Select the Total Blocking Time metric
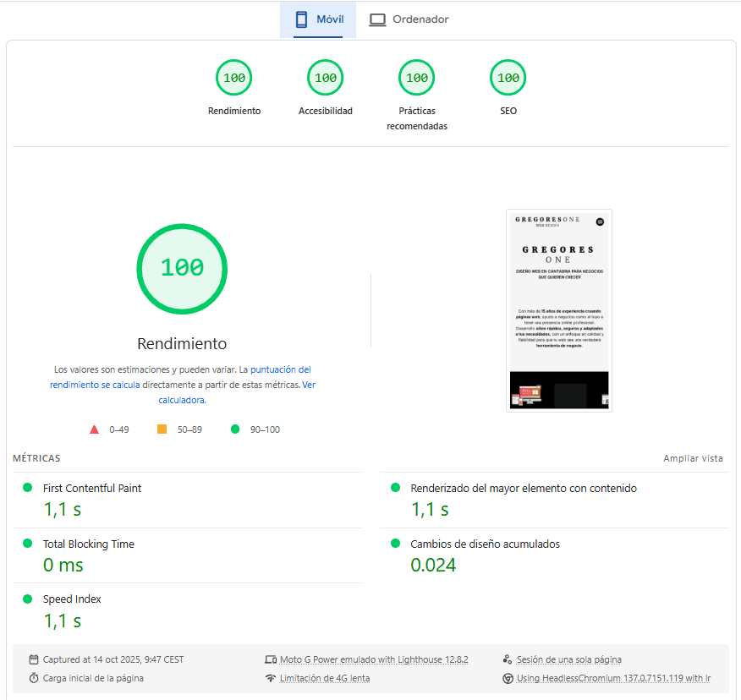741x700 pixels. pos(88,544)
